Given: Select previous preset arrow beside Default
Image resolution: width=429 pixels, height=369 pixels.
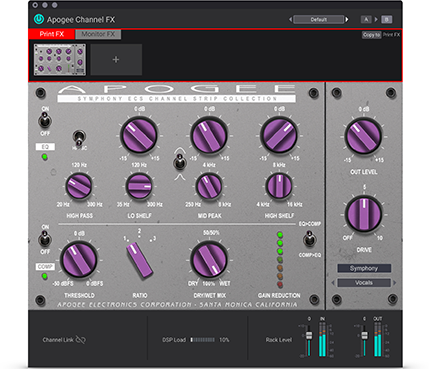Looking at the screenshot, I should tap(290, 20).
